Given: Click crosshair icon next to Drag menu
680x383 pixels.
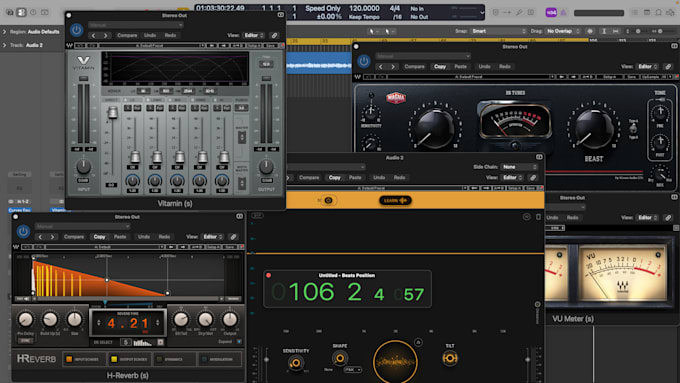Looking at the screenshot, I should tap(590, 31).
